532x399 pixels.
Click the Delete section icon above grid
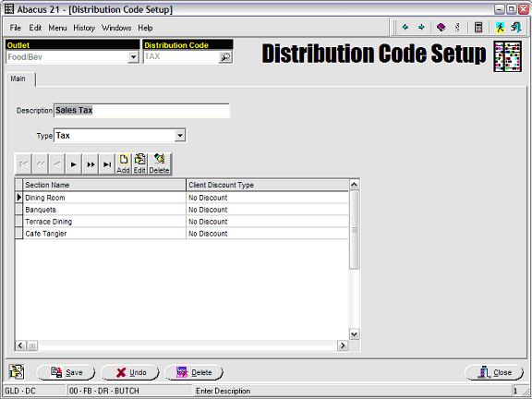[159, 163]
